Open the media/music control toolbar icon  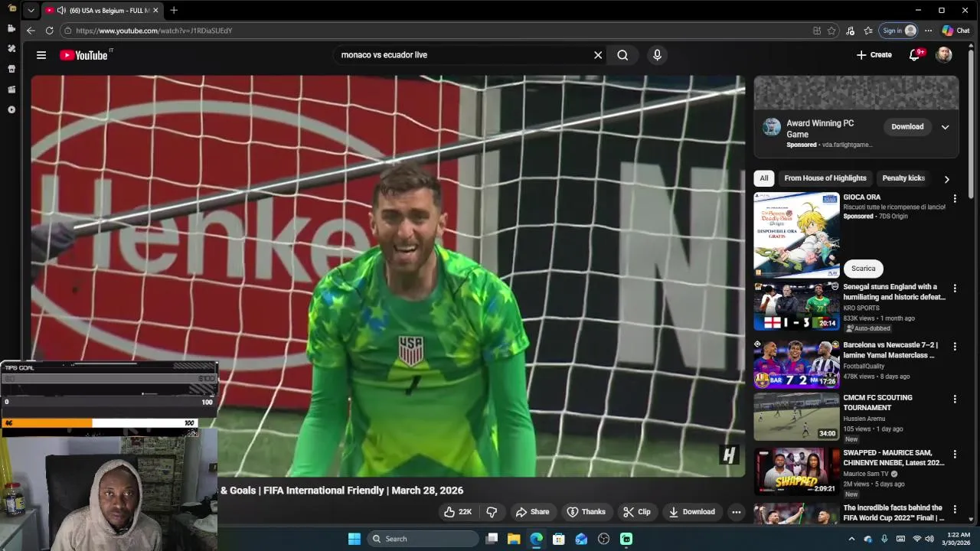tap(850, 31)
